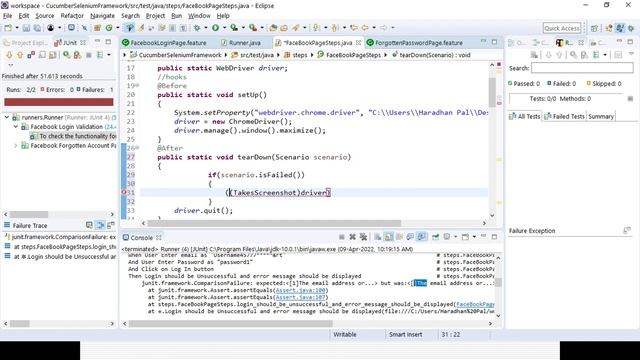This screenshot has height=360, width=640.
Task: Click Last Edit Location arrow in toolbar
Action: click(x=354, y=28)
